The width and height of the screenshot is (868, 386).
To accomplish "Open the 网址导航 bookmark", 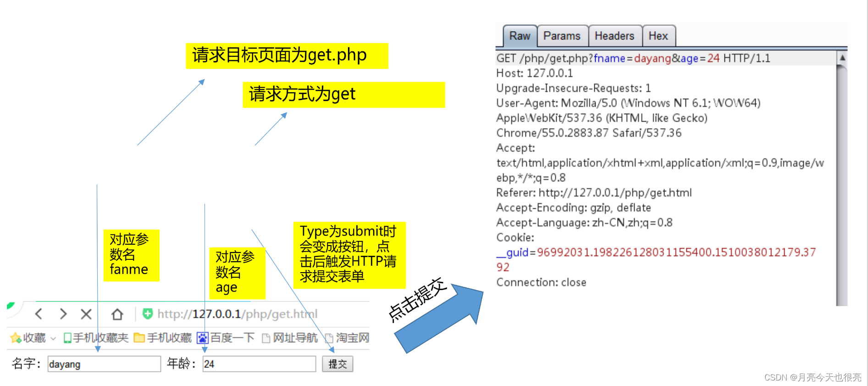I will (x=290, y=338).
